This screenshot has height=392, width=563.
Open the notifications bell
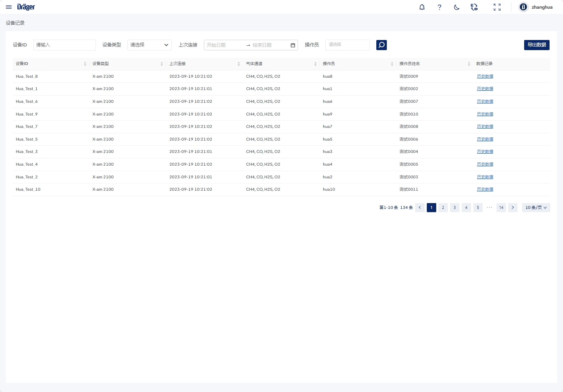(x=422, y=7)
